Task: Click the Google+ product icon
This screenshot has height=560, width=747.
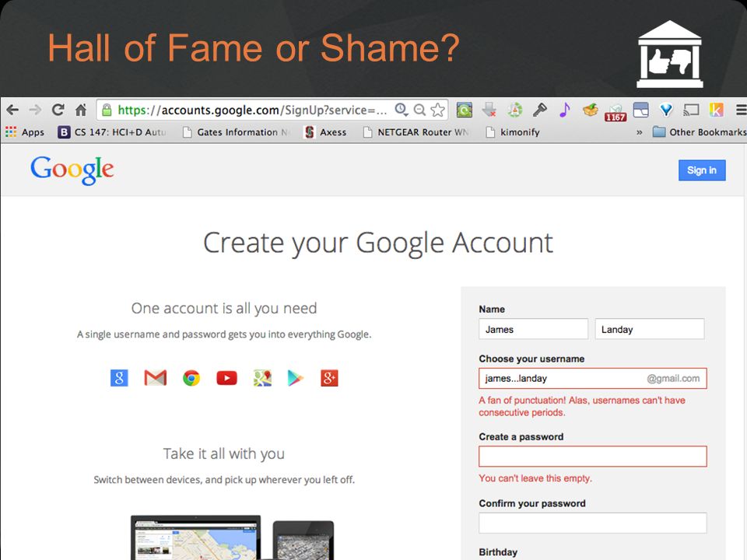Action: click(x=329, y=378)
